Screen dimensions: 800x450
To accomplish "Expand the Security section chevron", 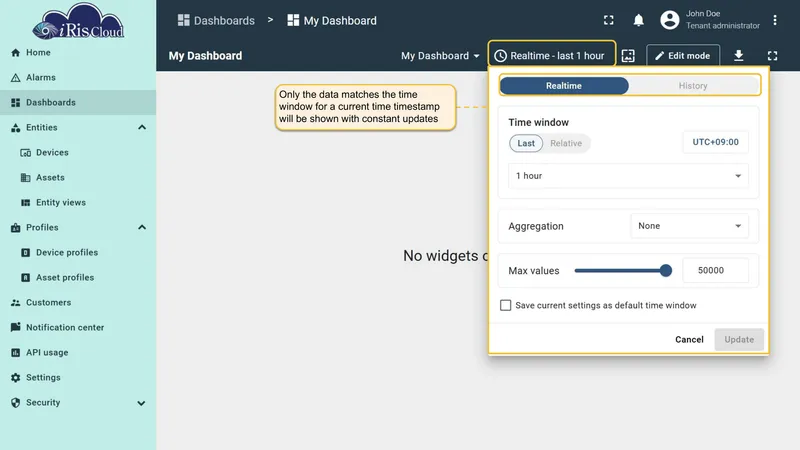I will (141, 403).
